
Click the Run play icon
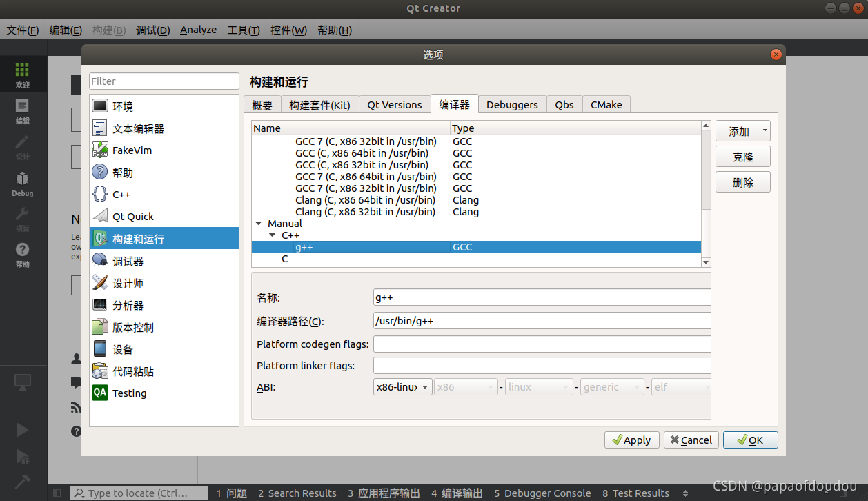point(22,430)
